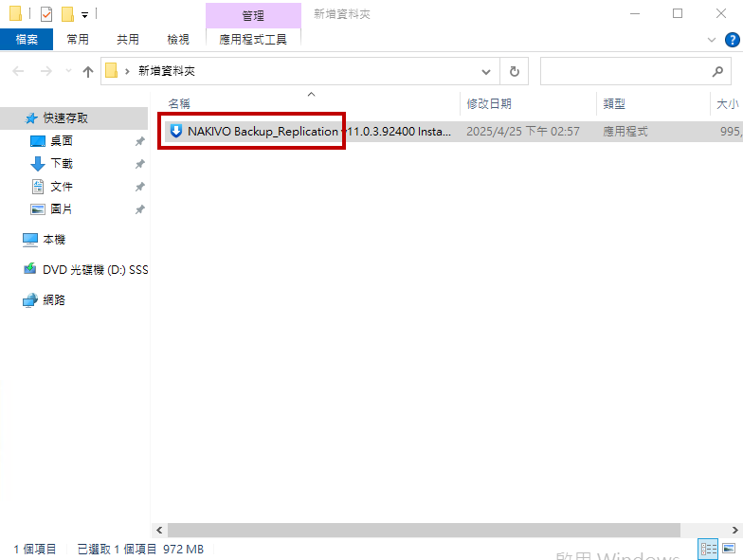Viewport: 743px width, 560px height.
Task: Click the pin icon beside 下載
Action: point(140,164)
